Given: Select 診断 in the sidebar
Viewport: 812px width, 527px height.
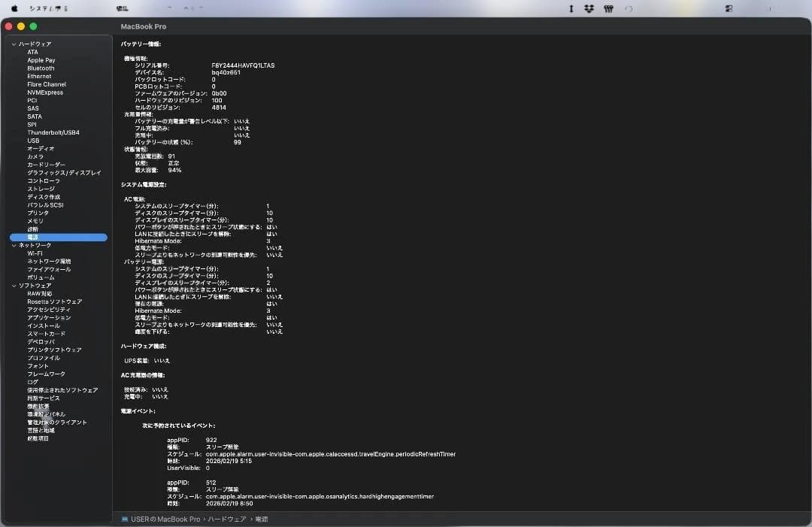Looking at the screenshot, I should [x=32, y=229].
